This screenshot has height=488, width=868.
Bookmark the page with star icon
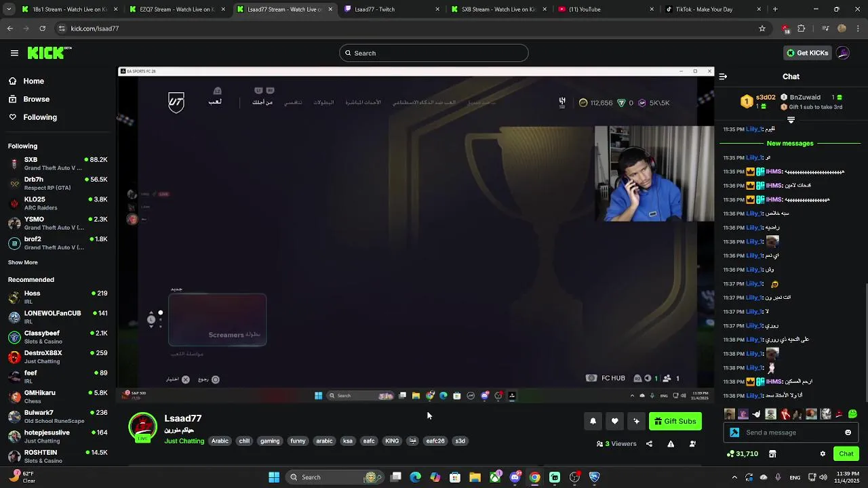(762, 28)
